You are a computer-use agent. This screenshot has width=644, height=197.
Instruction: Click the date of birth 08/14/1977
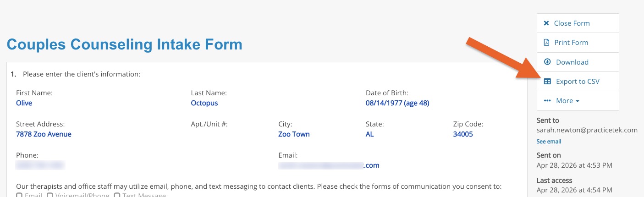coord(384,103)
